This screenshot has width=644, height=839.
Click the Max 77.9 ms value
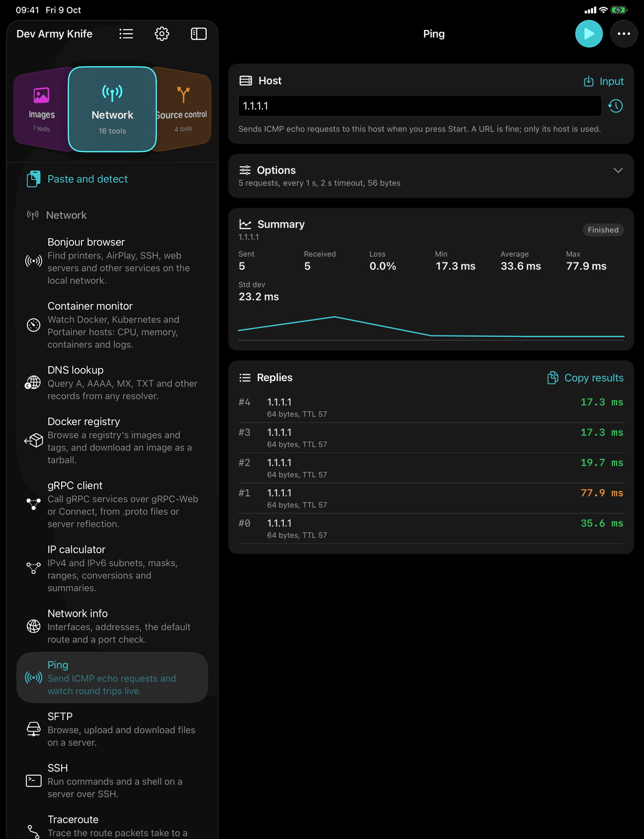[586, 266]
